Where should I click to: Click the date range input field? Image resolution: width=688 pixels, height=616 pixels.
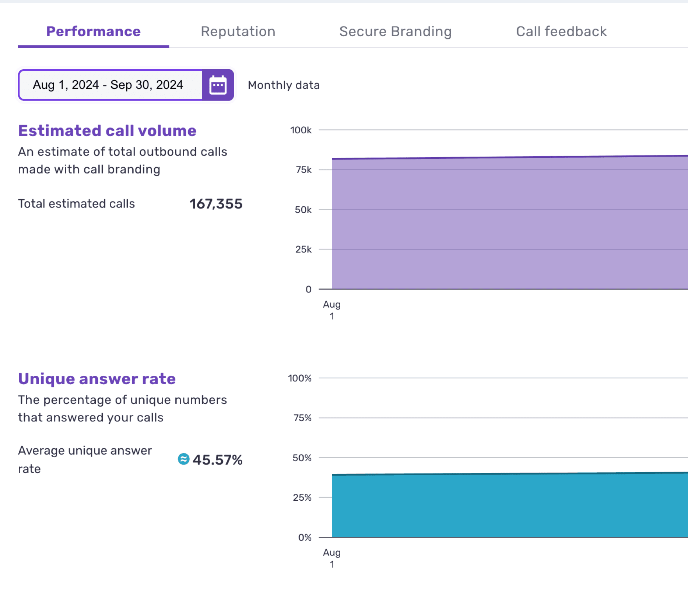pos(110,85)
